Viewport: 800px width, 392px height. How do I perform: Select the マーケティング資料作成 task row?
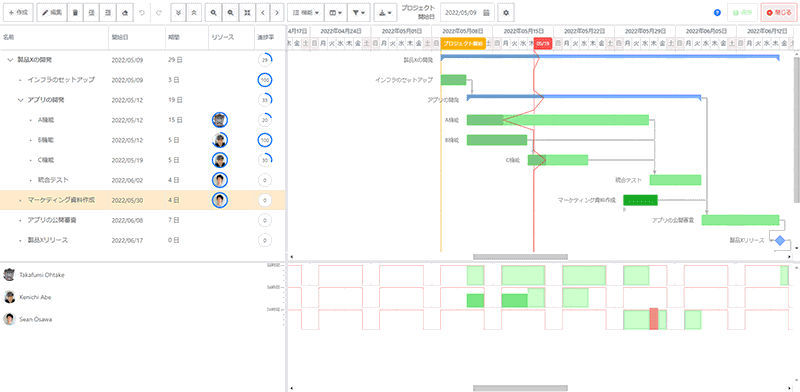point(142,200)
